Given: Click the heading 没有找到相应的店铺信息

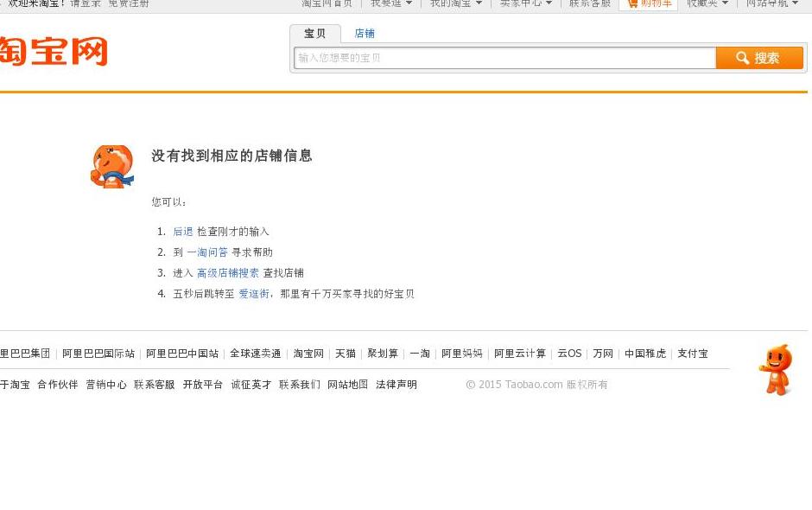Looking at the screenshot, I should (x=232, y=156).
